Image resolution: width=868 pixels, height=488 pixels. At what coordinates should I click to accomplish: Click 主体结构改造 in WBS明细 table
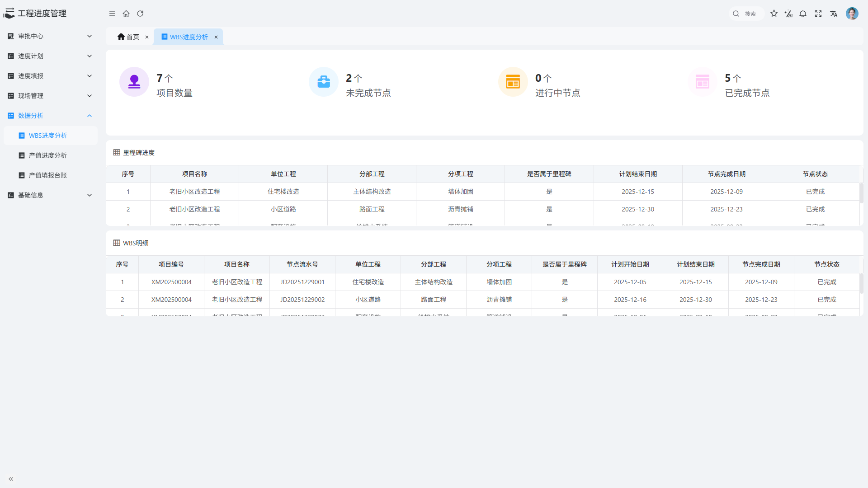tap(434, 282)
